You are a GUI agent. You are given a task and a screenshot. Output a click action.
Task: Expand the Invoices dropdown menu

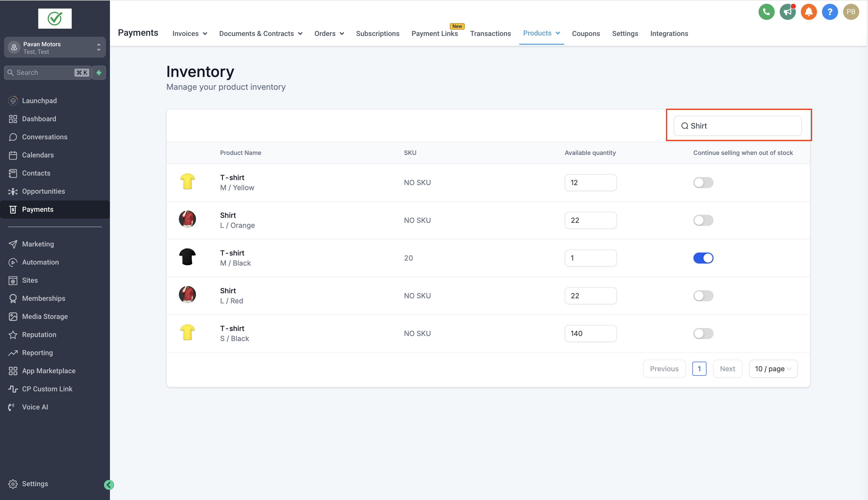(190, 34)
